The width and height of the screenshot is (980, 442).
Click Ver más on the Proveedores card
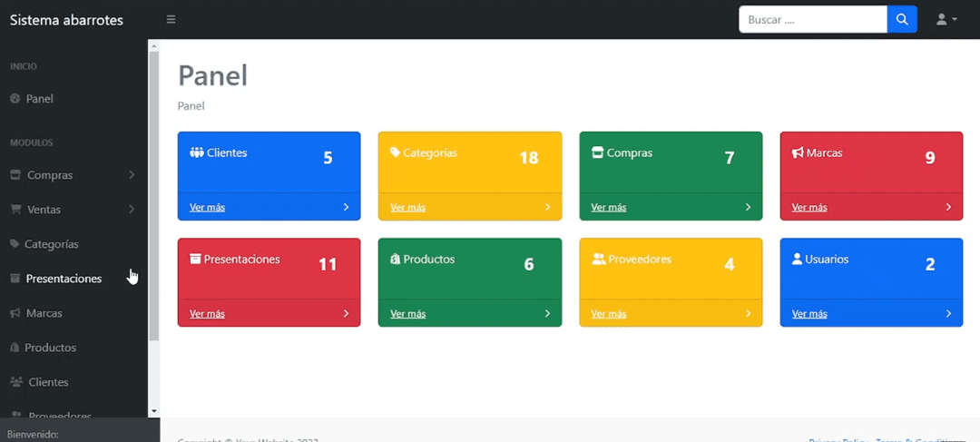coord(608,314)
